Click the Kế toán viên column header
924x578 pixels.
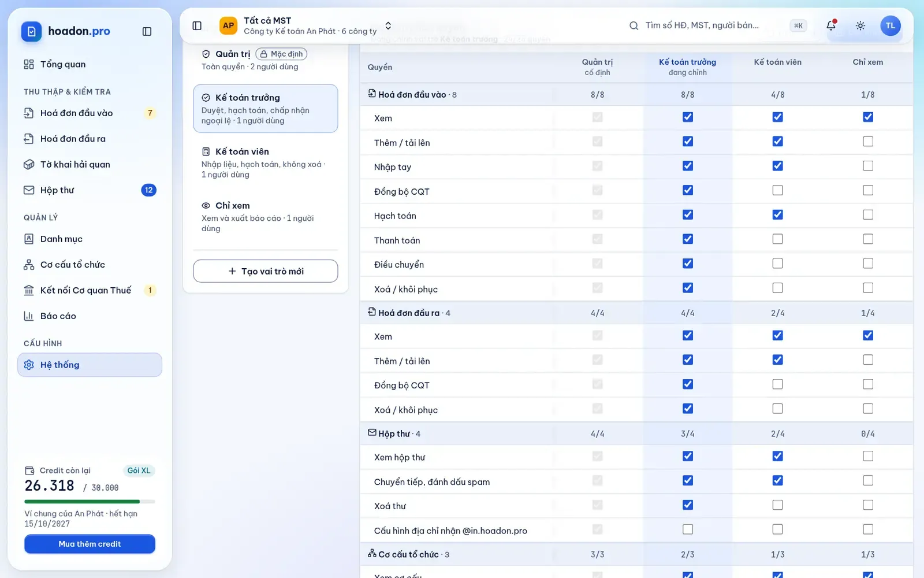(777, 62)
